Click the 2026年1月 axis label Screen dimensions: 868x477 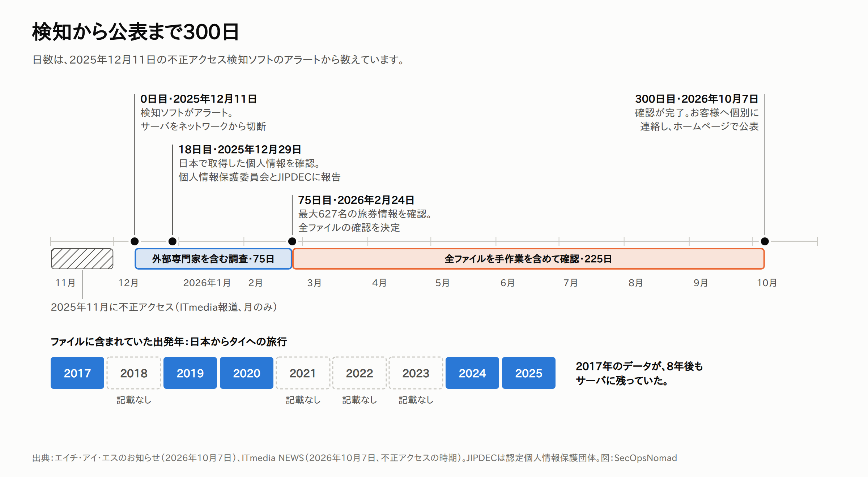[207, 283]
